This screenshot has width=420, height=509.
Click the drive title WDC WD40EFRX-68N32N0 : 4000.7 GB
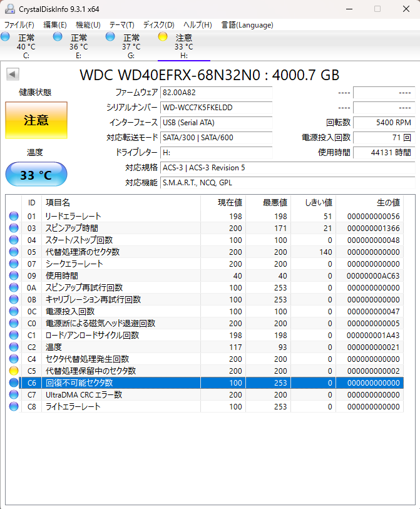(x=209, y=75)
